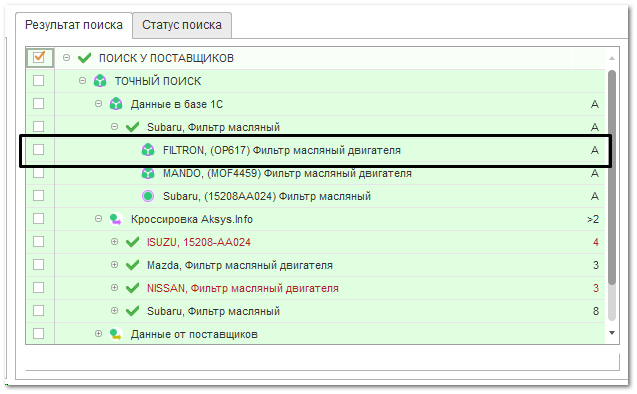Check the NISSAN row checkbox
The height and width of the screenshot is (394, 637).
click(x=39, y=288)
